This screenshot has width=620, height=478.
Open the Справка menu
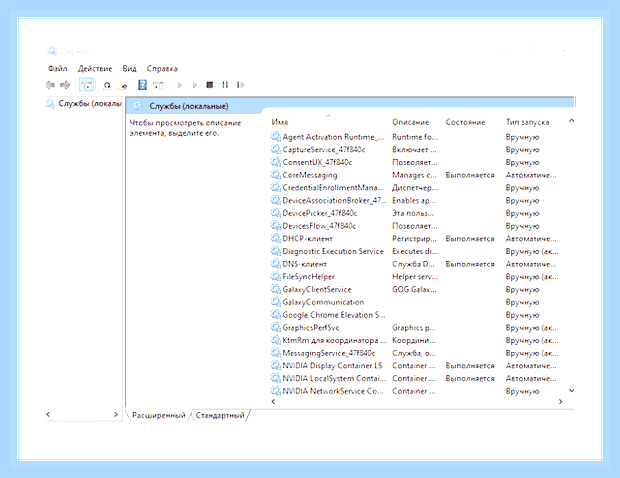click(x=162, y=68)
